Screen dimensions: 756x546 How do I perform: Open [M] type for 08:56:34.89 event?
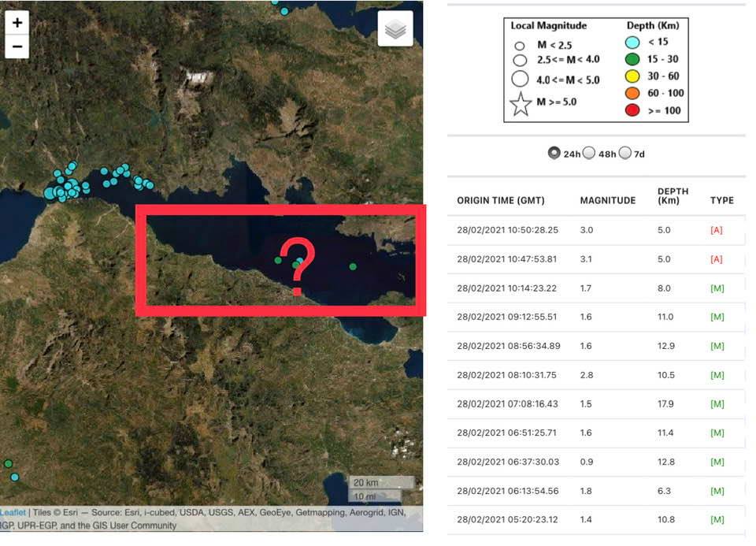(717, 346)
